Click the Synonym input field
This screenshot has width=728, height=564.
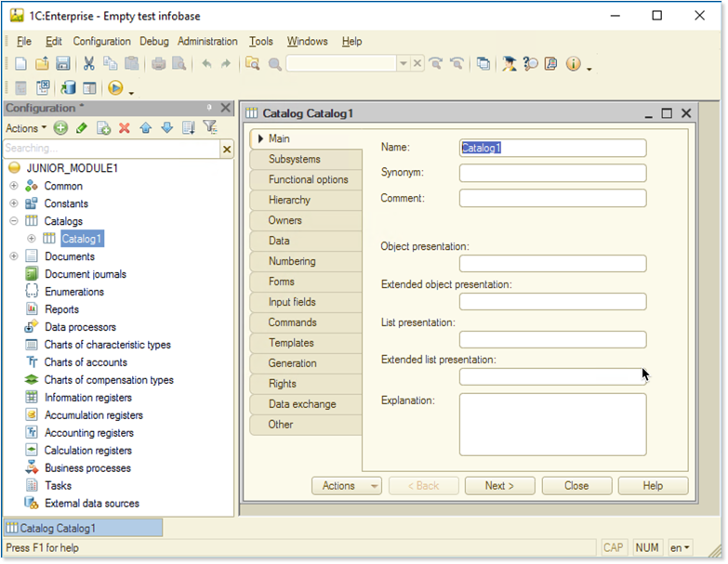pos(552,173)
